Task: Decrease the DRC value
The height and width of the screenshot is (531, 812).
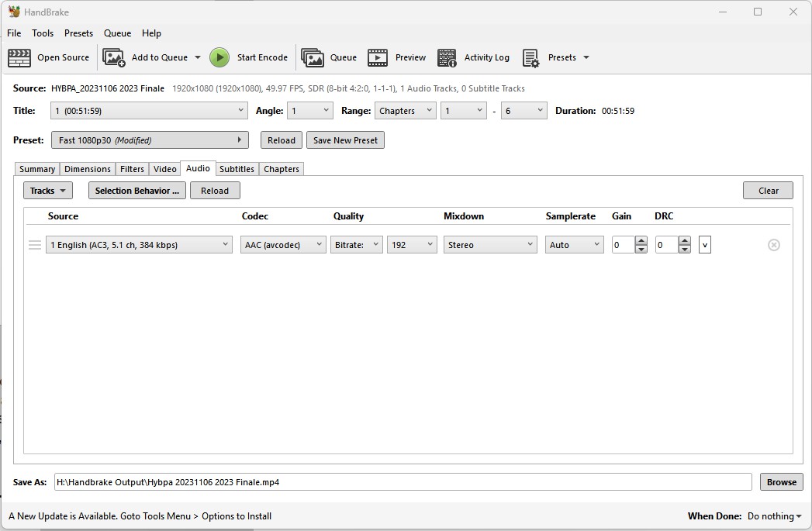Action: click(x=685, y=250)
